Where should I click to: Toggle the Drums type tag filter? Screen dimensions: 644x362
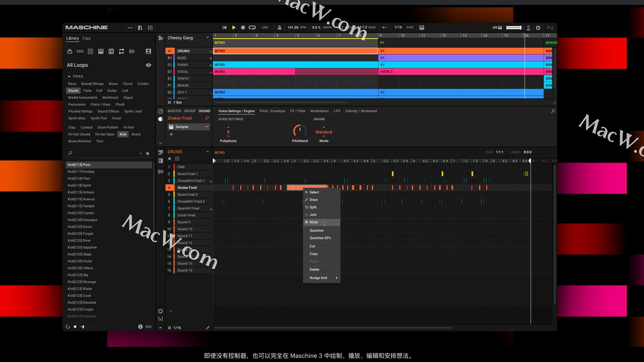point(73,91)
